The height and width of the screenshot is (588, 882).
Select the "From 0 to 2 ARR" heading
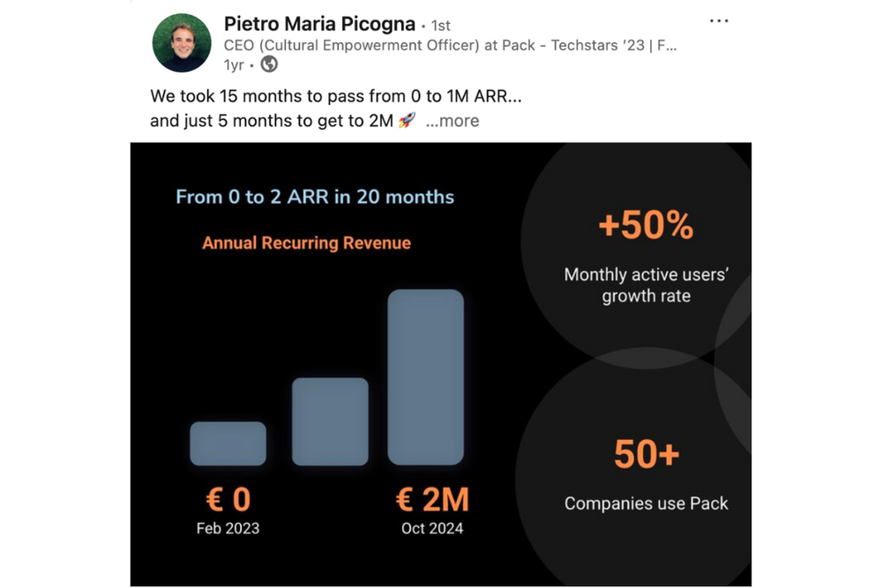pos(315,197)
